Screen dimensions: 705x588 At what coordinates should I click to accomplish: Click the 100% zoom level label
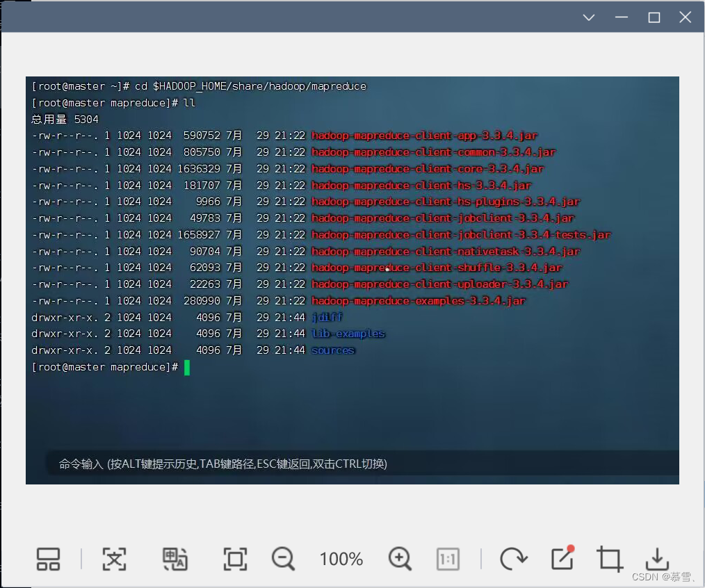point(341,559)
